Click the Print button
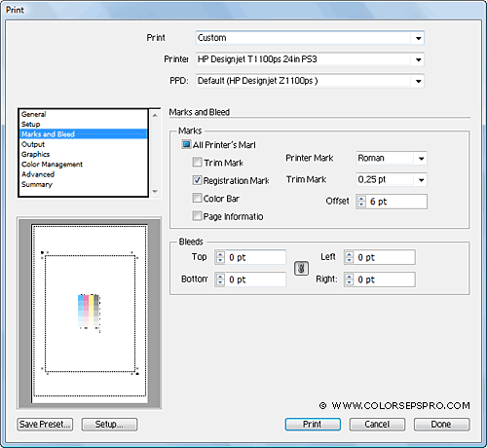This screenshot has height=448, width=487. 313,425
